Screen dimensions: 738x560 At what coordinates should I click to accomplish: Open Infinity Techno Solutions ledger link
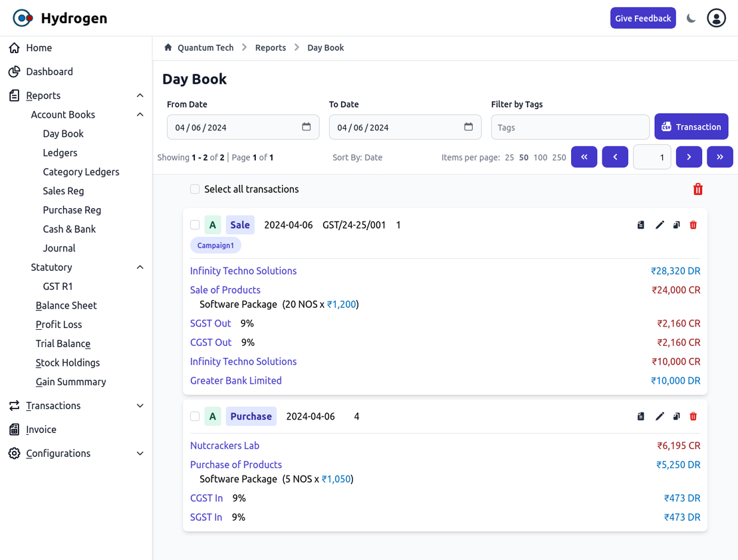coord(243,271)
